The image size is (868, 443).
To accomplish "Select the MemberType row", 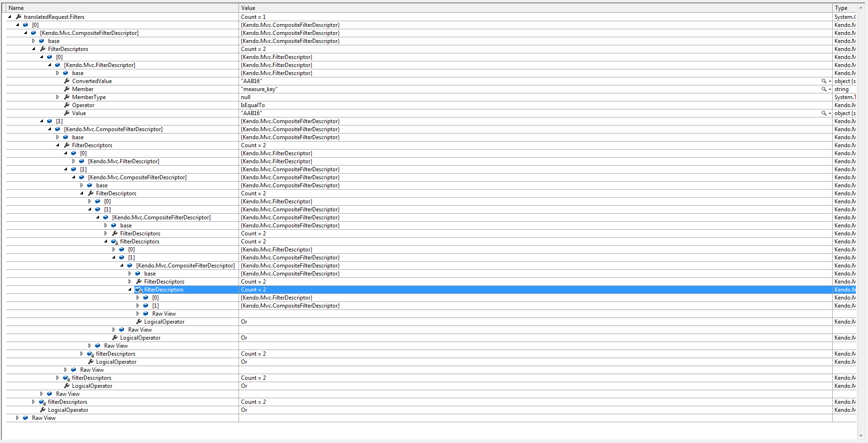I will click(x=431, y=97).
